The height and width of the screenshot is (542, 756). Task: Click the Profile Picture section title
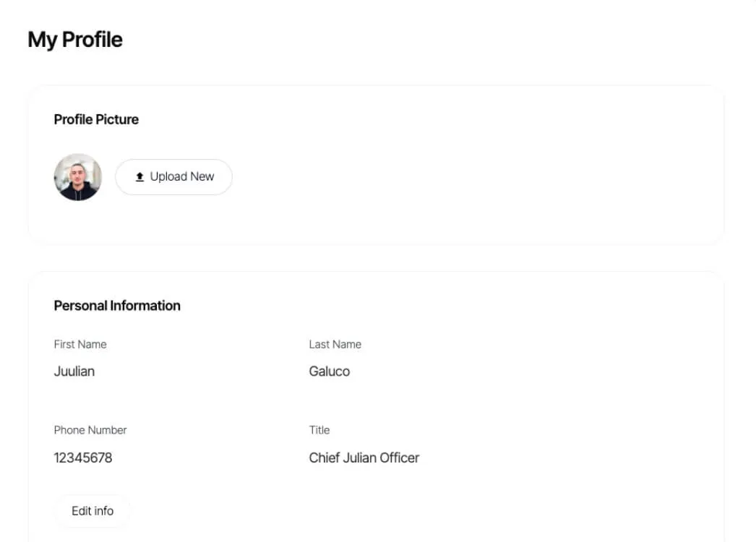tap(96, 119)
